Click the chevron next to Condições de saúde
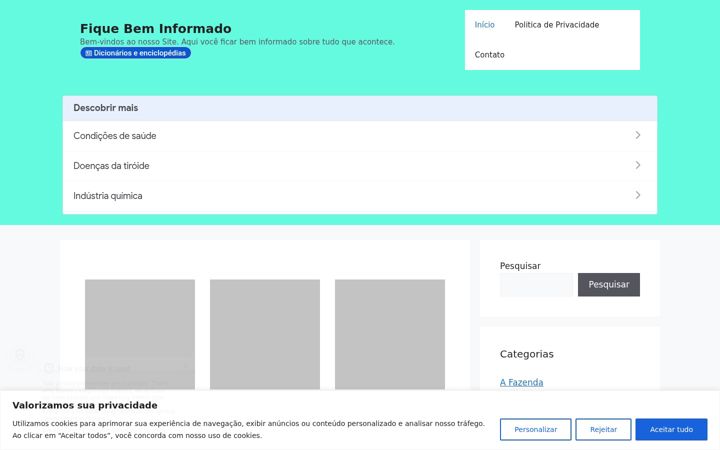The height and width of the screenshot is (450, 720). tap(638, 135)
